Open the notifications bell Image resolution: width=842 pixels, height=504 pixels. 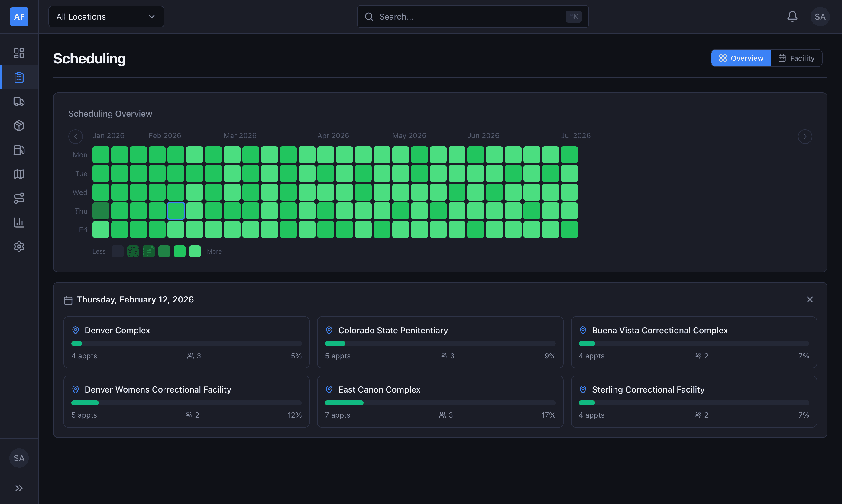(792, 17)
